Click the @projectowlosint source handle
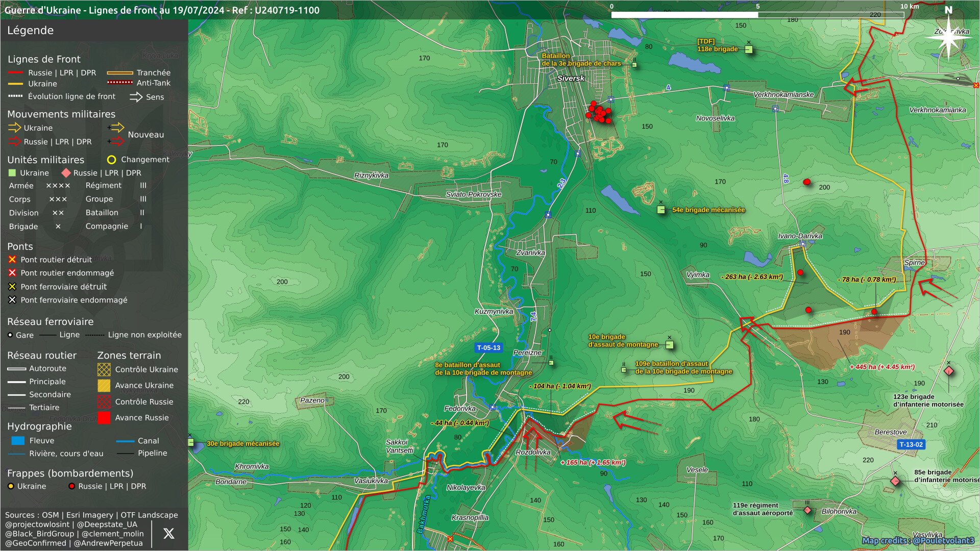The width and height of the screenshot is (980, 551). 37,524
